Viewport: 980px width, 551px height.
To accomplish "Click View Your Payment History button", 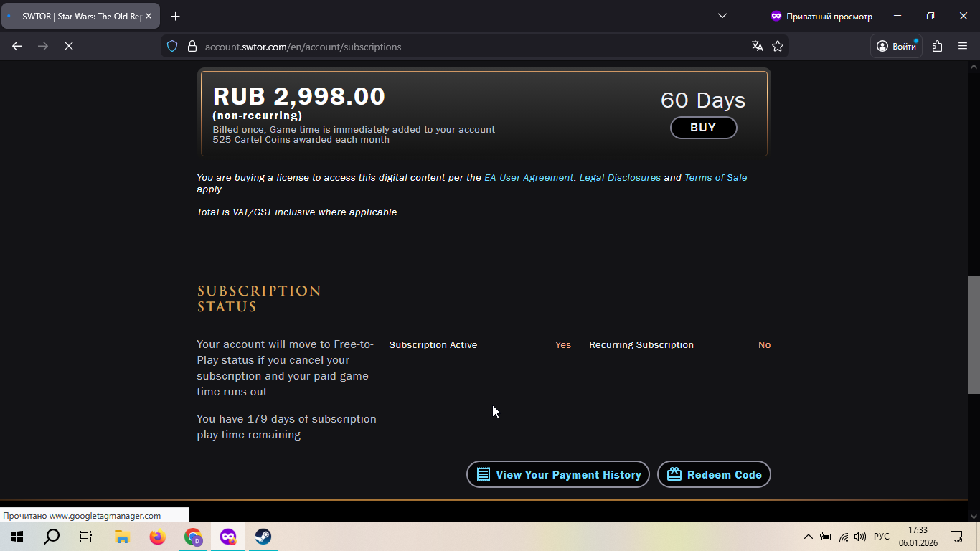I will click(x=557, y=474).
